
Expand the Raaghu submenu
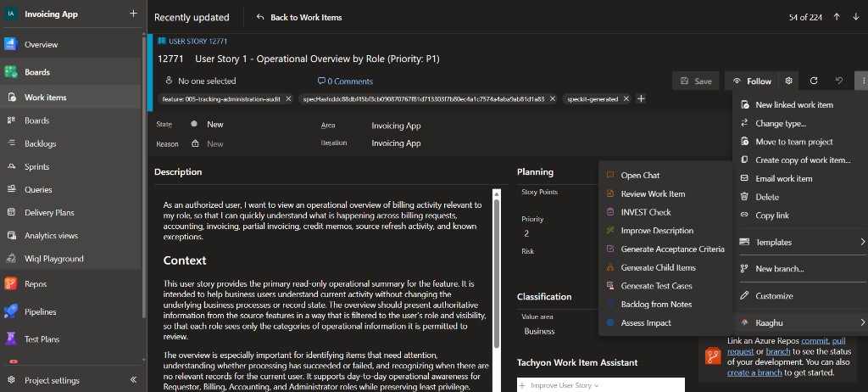pyautogui.click(x=800, y=322)
